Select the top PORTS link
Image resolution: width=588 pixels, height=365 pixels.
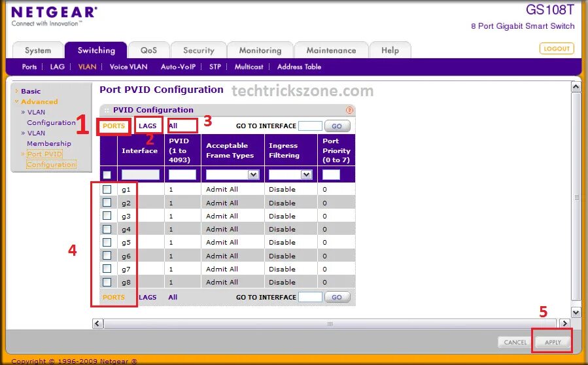tap(114, 126)
